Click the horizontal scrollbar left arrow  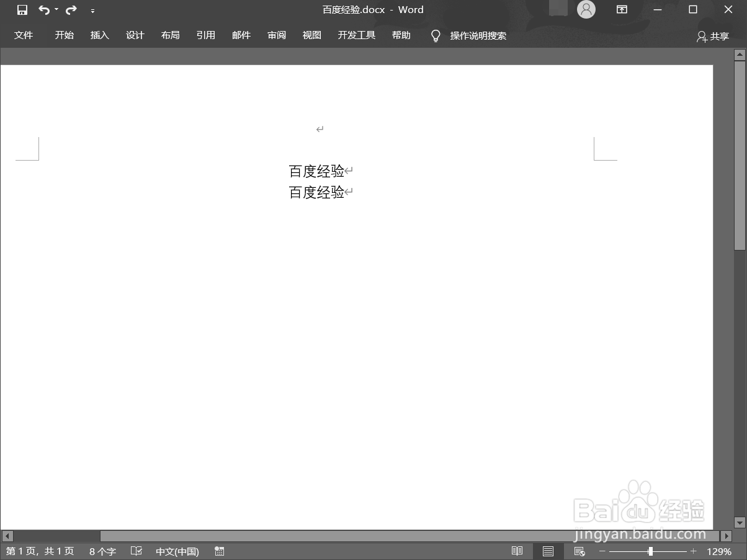7,536
